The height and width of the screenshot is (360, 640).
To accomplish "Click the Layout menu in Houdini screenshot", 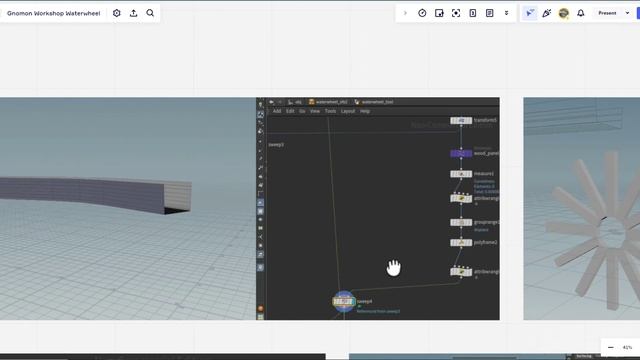I will (348, 111).
